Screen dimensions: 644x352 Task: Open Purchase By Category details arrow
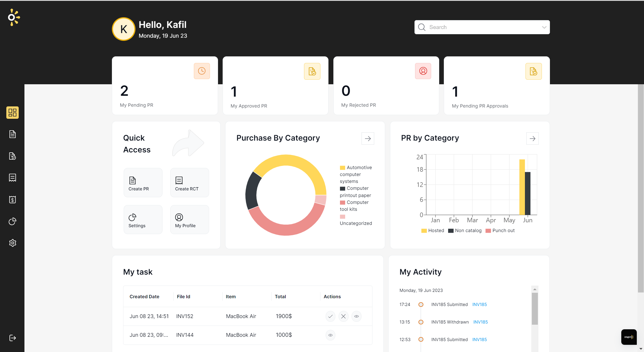[368, 138]
